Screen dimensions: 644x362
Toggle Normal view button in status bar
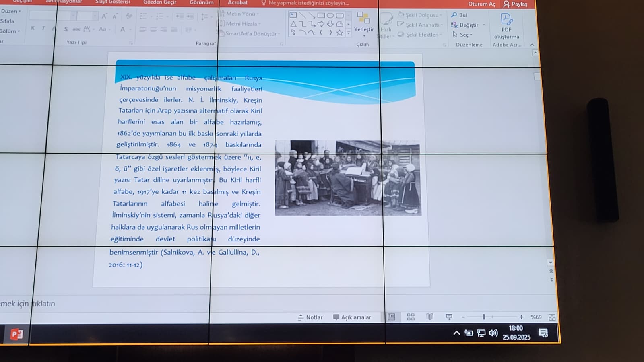coord(391,317)
